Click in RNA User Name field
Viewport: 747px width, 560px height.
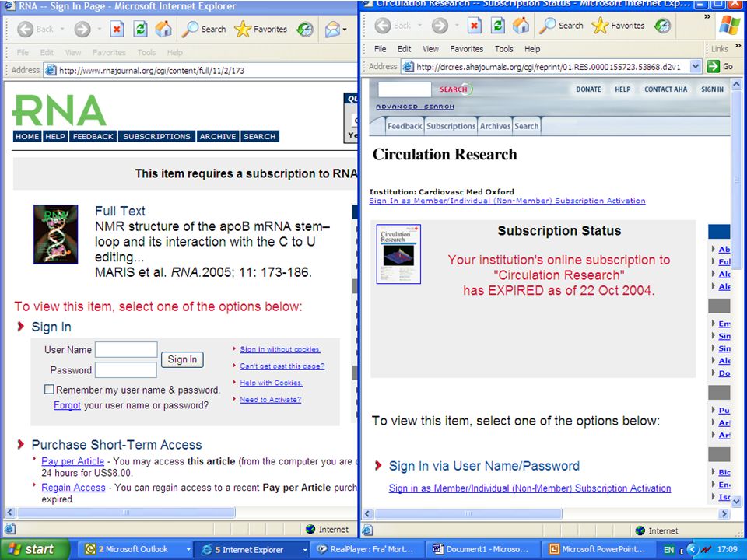[x=126, y=349]
